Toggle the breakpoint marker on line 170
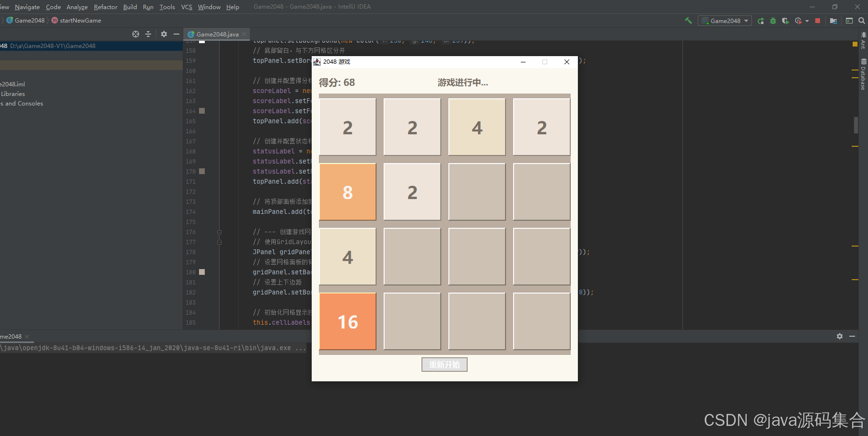The image size is (868, 436). pyautogui.click(x=201, y=171)
